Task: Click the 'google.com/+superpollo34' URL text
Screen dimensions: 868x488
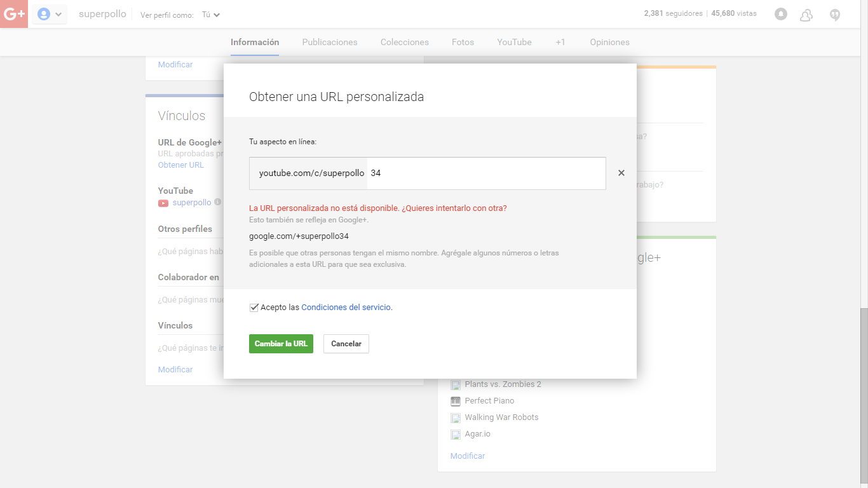Action: (299, 236)
